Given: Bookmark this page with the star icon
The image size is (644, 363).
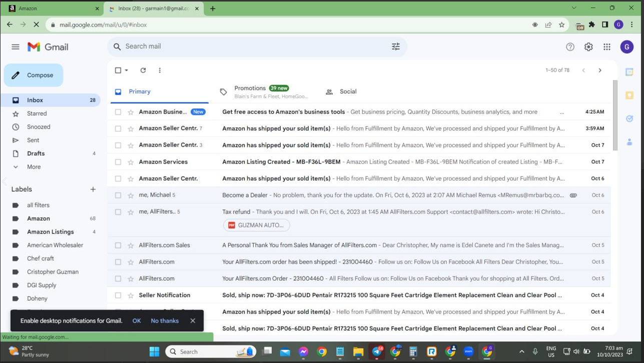Looking at the screenshot, I should (562, 24).
